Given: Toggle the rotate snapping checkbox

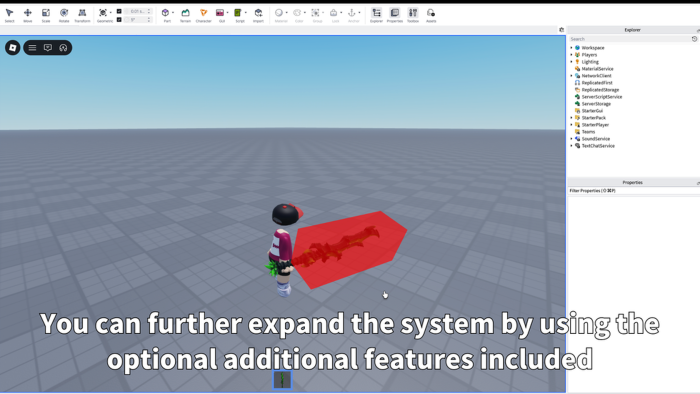Looking at the screenshot, I should coord(119,20).
